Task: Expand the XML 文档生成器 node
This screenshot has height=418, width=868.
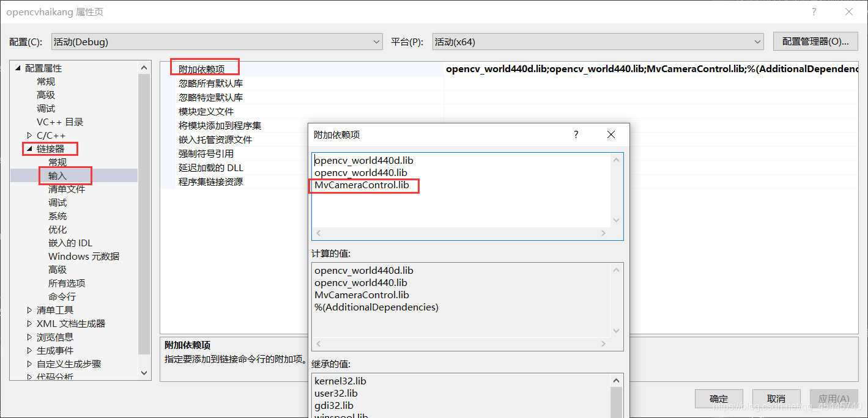Action: pyautogui.click(x=29, y=323)
